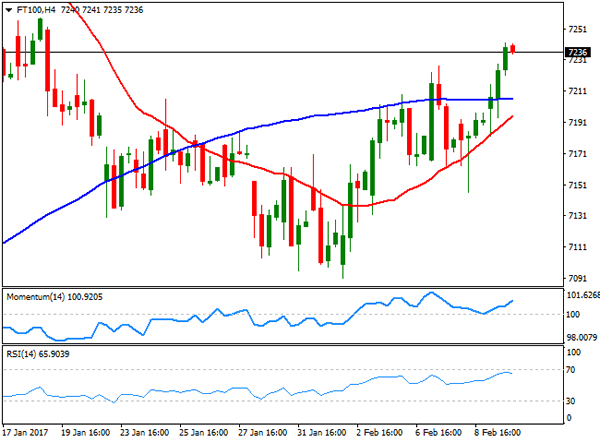600x443 pixels.
Task: Click the 31 Jan 16:00 time label
Action: (x=322, y=433)
